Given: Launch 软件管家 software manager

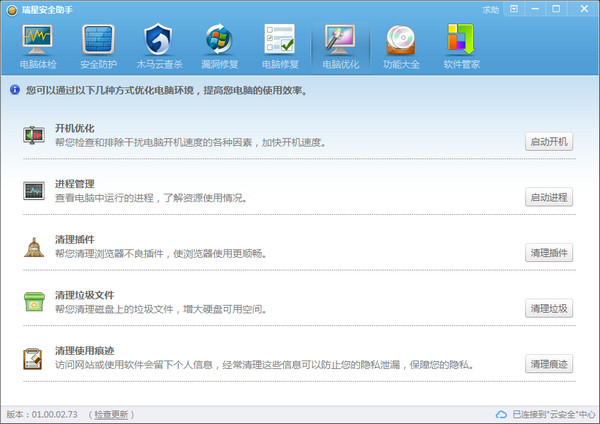Looking at the screenshot, I should point(462,47).
